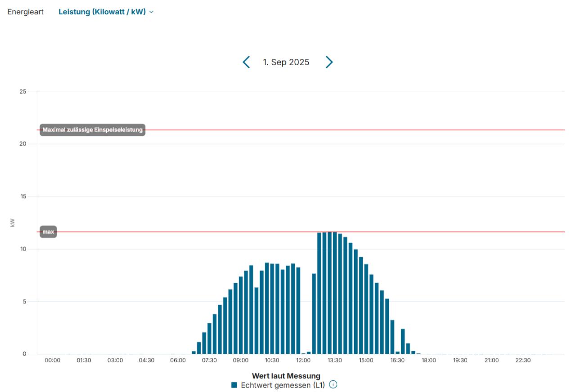Click the blue legend color square
576x392 pixels.
[x=234, y=385]
